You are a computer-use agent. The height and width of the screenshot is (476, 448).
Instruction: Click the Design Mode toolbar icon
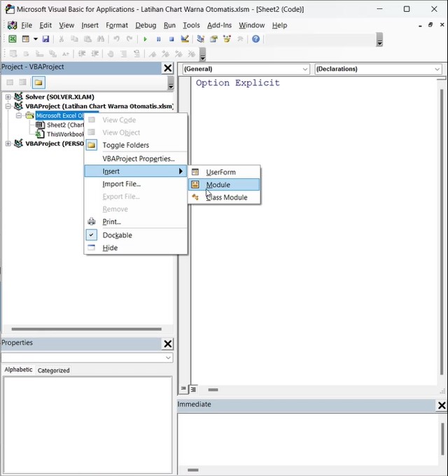click(x=185, y=39)
